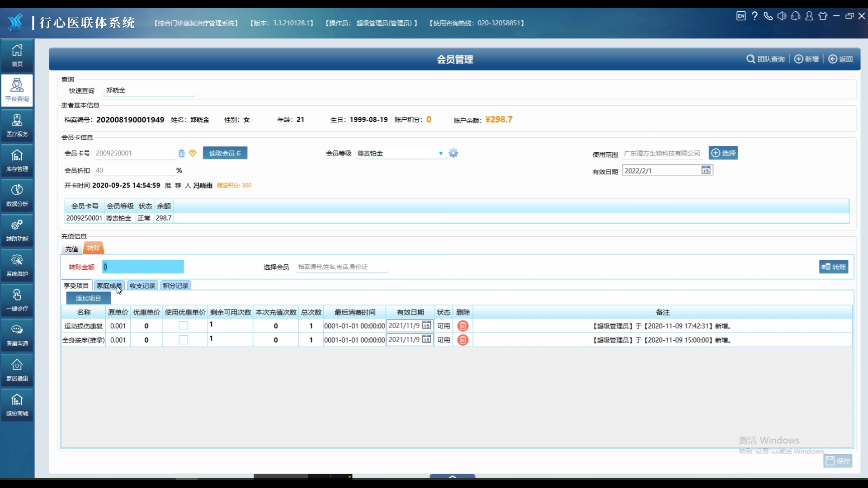This screenshot has width=868, height=488.
Task: Open 库存管理 in the sidebar
Action: [17, 160]
